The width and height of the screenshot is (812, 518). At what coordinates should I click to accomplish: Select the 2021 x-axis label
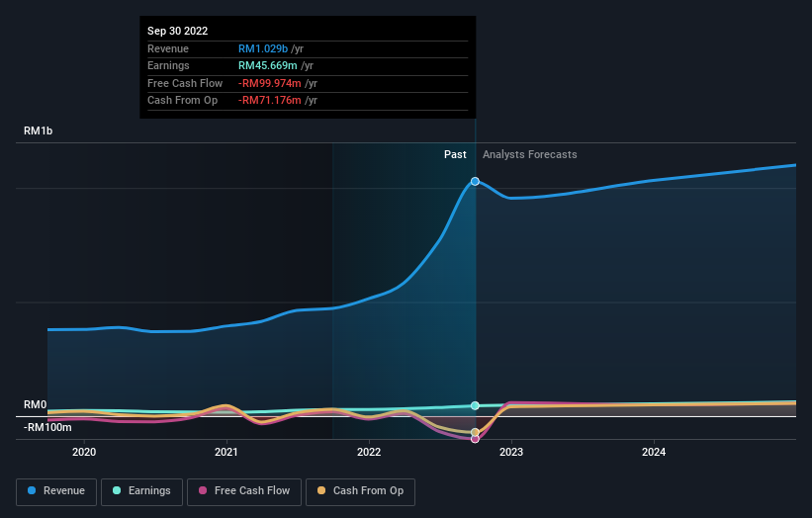(x=226, y=452)
